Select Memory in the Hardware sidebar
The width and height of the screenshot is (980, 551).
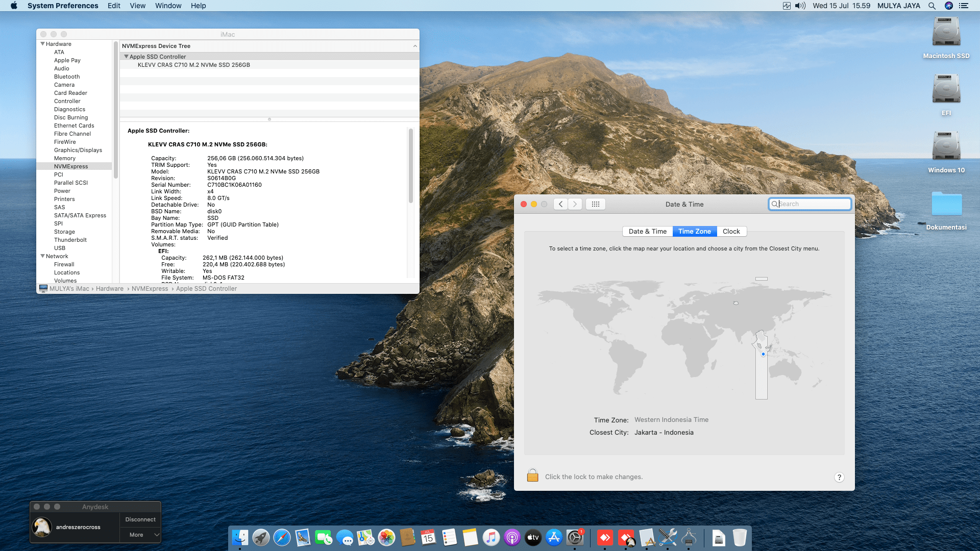[x=65, y=158]
